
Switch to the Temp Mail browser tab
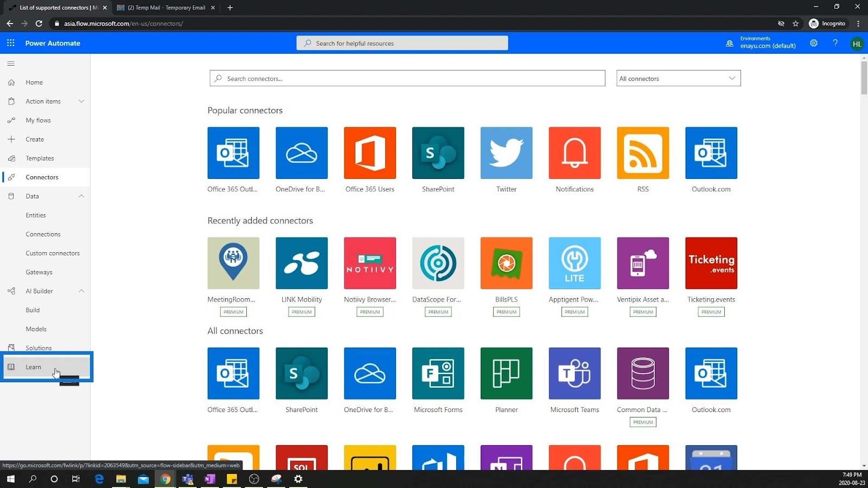point(167,8)
